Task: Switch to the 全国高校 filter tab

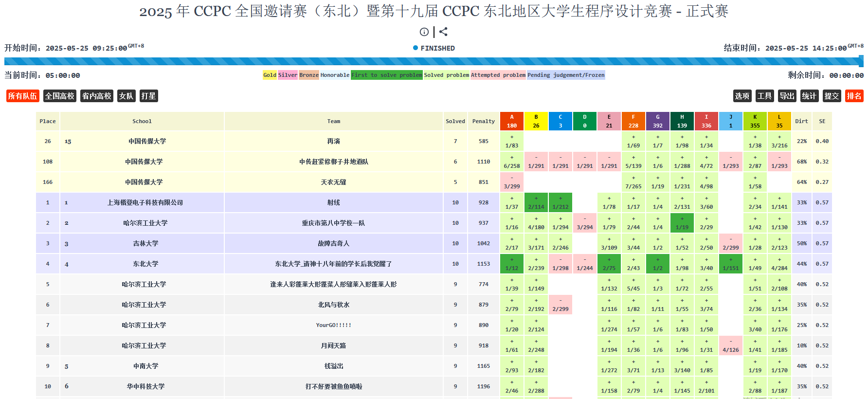Action: click(x=60, y=96)
